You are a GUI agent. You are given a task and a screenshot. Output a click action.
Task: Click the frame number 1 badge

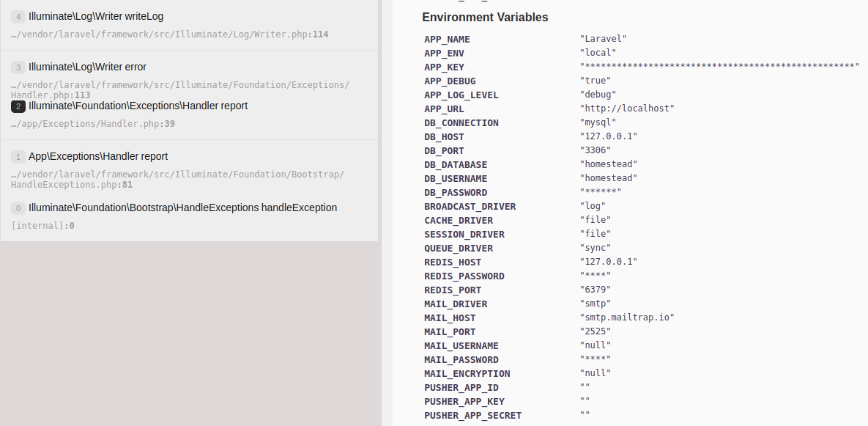click(18, 157)
